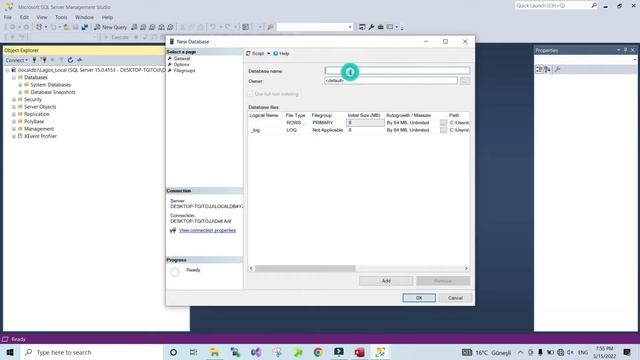Expand the Security node
Image resolution: width=640 pixels, height=360 pixels.
click(14, 100)
